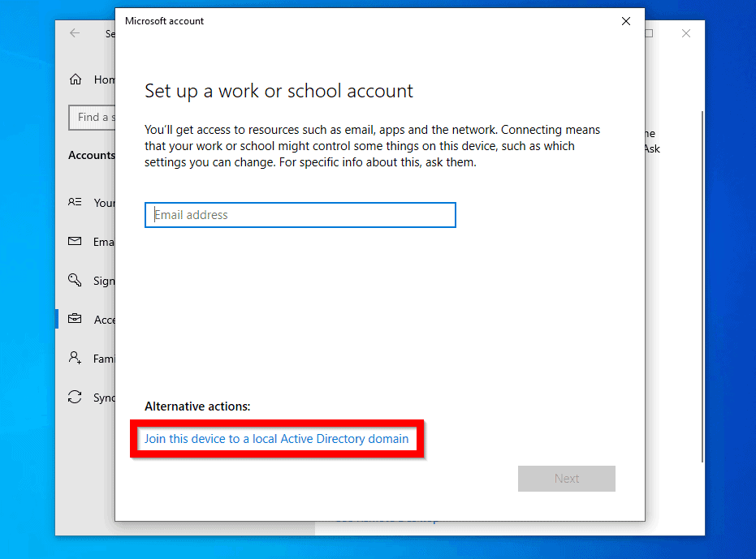This screenshot has width=756, height=559.
Task: Join this device to a local Active Directory domain
Action: [276, 438]
